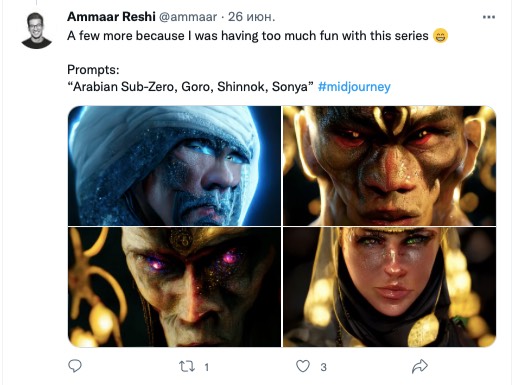Viewport: 513px width, 385px height.
Task: Reply to Ammaar Reshi's tweet
Action: [x=75, y=366]
